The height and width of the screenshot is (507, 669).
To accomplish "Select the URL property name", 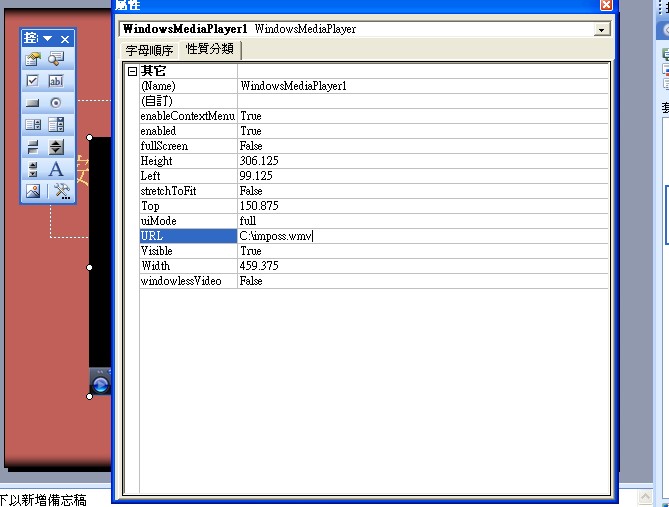I will pos(188,236).
